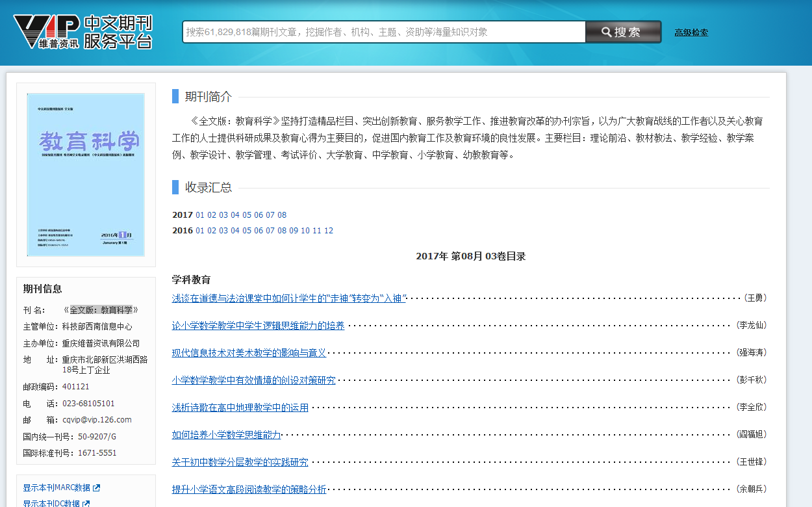Screen dimensions: 812x507
Task: Open 显示本刊MARC数据 link
Action: pos(57,488)
